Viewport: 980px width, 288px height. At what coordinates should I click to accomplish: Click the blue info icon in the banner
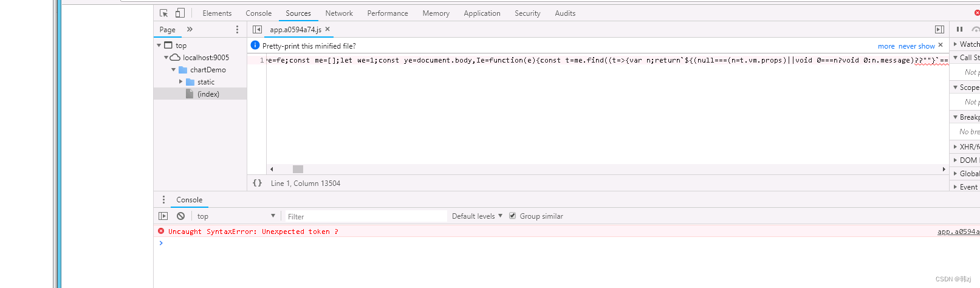point(255,45)
